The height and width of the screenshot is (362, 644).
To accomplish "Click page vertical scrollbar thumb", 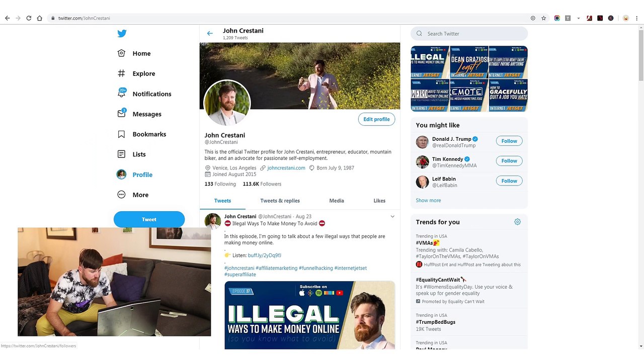I will (640, 55).
